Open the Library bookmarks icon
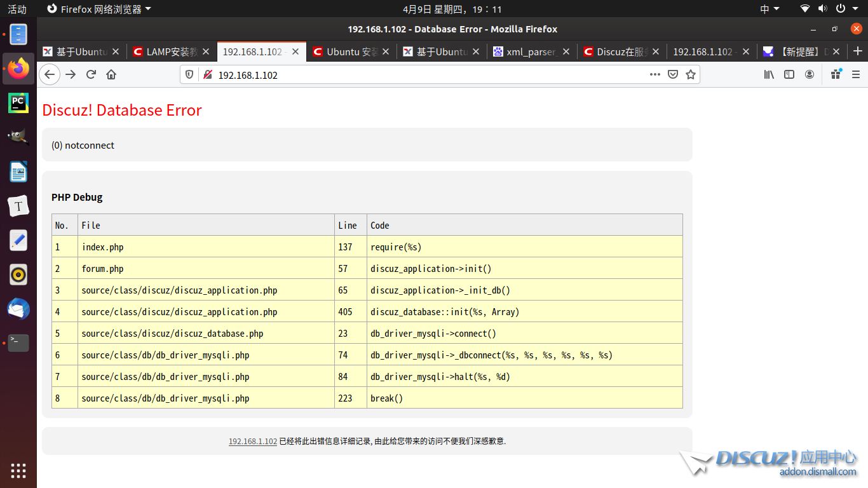868x488 pixels. coord(769,74)
